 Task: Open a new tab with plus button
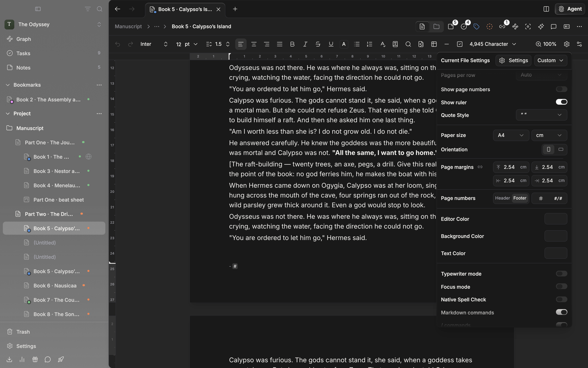coord(235,9)
